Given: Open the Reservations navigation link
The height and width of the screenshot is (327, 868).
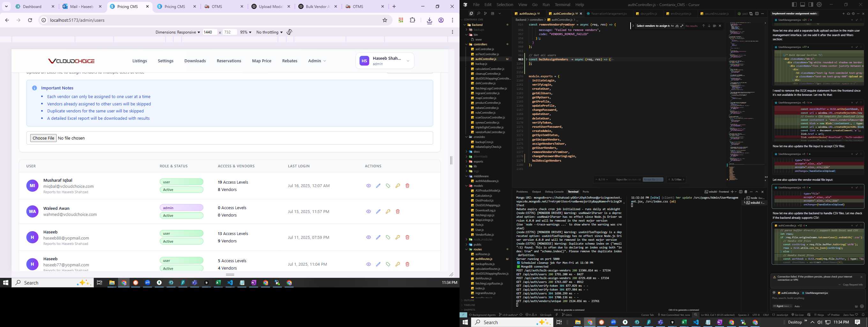Looking at the screenshot, I should 229,61.
